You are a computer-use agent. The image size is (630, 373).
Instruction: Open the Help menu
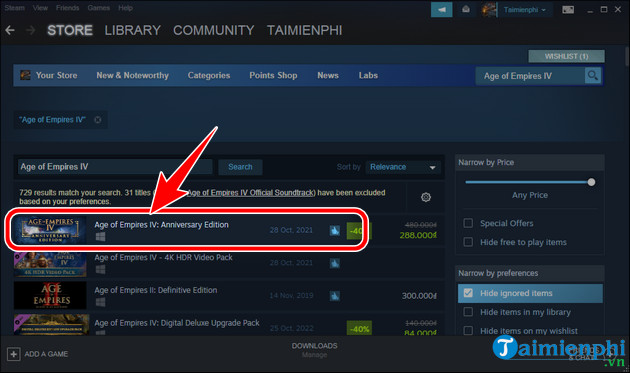coord(125,8)
